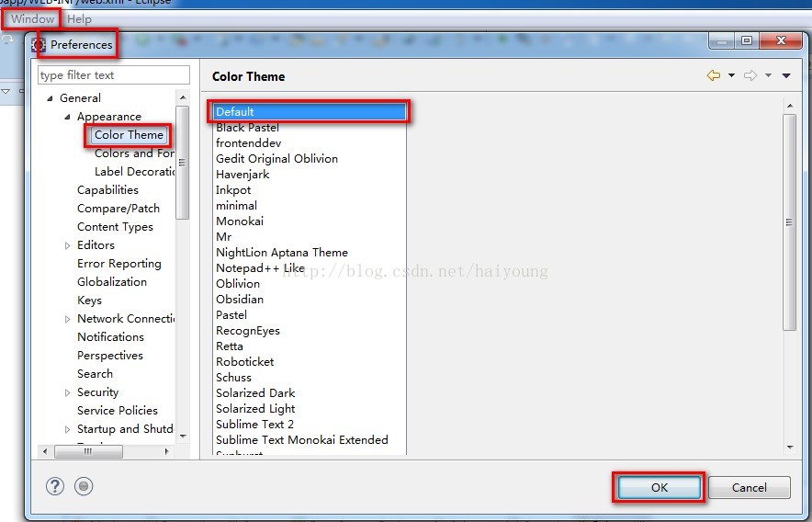Expand the Editors tree node
The width and height of the screenshot is (812, 522).
pyautogui.click(x=67, y=245)
